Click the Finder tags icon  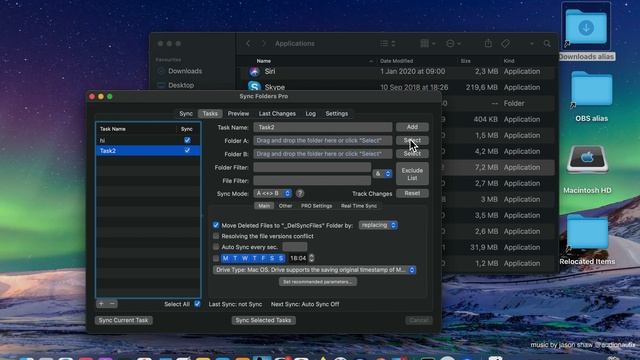click(505, 44)
